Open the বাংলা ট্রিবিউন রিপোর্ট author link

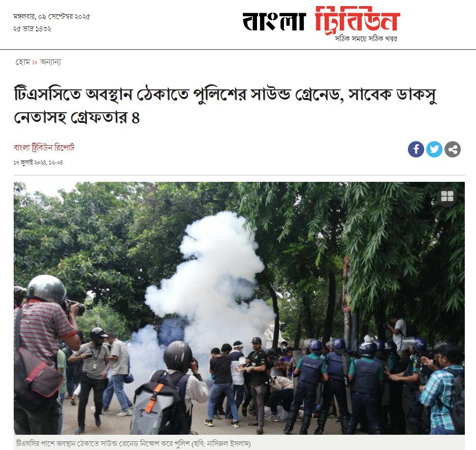click(x=44, y=147)
